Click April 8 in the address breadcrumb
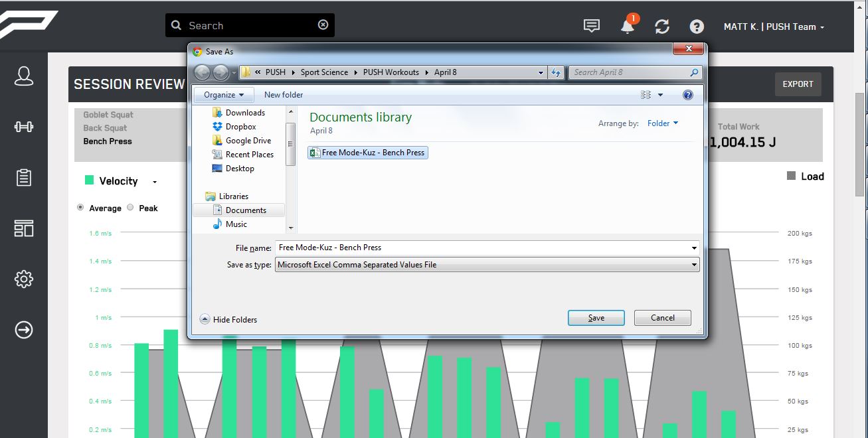Screen dimensions: 868x438 pos(446,72)
